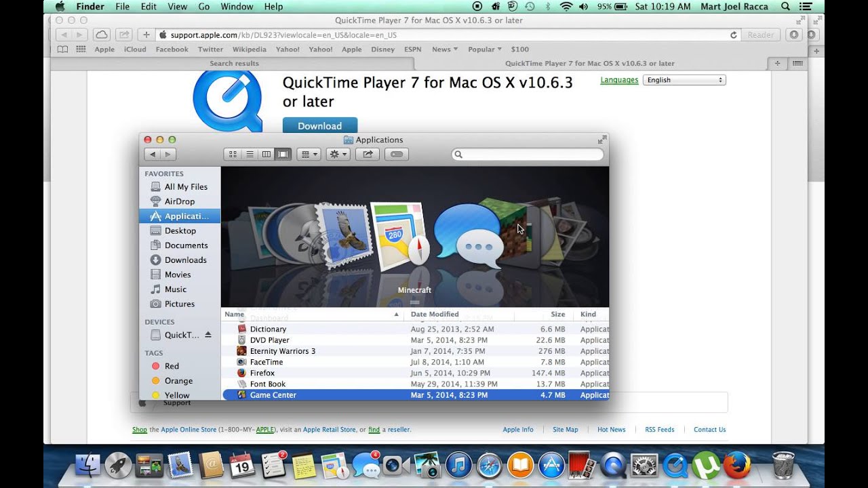Open the Edit menu
Viewport: 868px width, 488px height.
149,7
